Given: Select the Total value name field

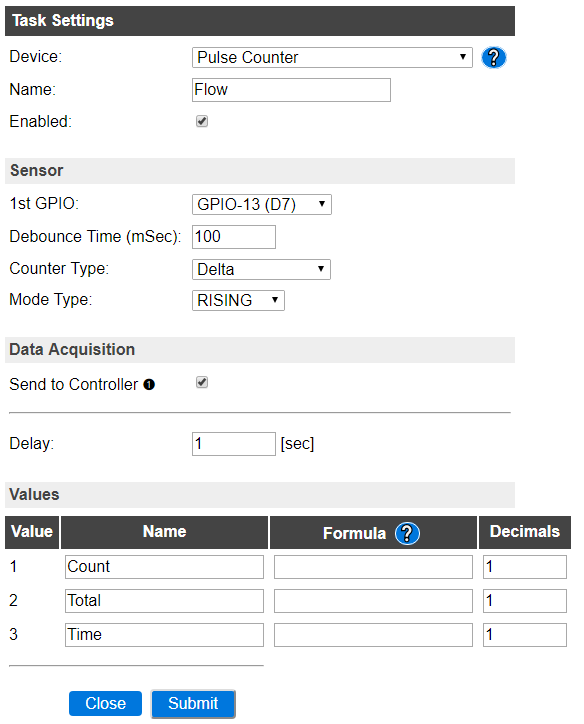Looking at the screenshot, I should pos(164,601).
